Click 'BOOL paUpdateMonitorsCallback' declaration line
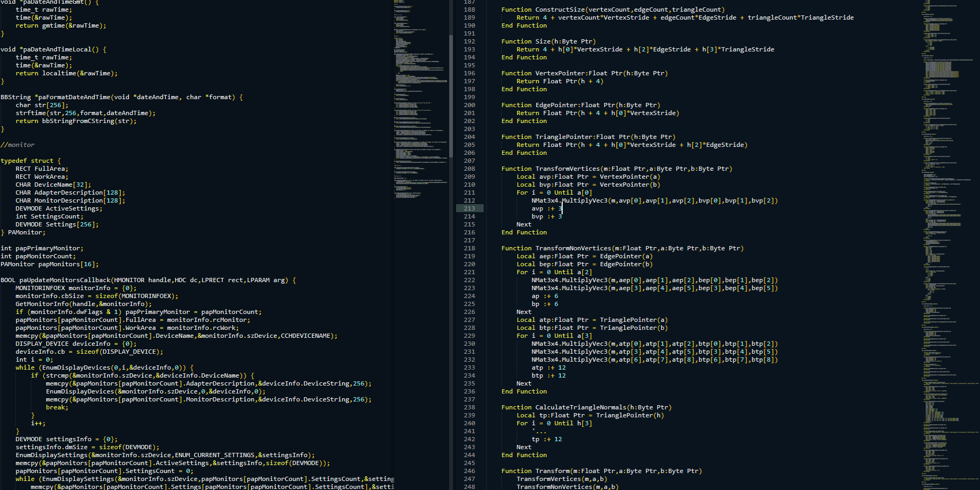The width and height of the screenshot is (980, 490). [x=148, y=280]
